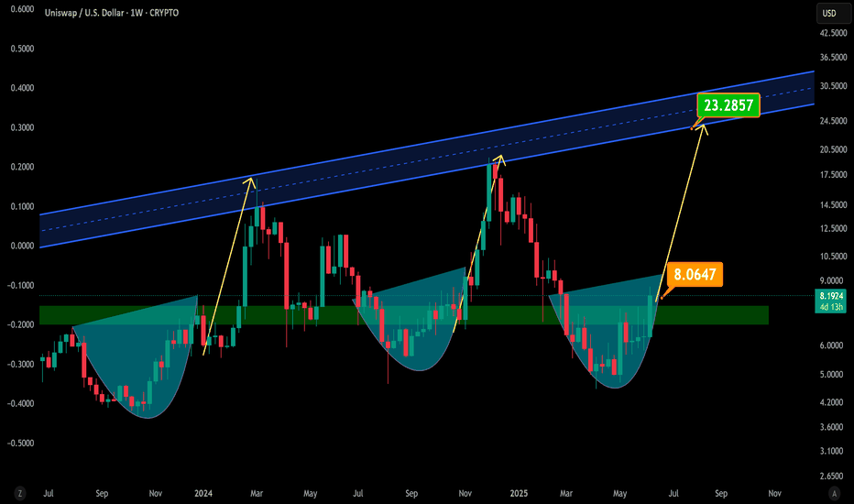This screenshot has height=504, width=854.
Task: Click the Z timezone button on the time axis
Action: (20, 494)
